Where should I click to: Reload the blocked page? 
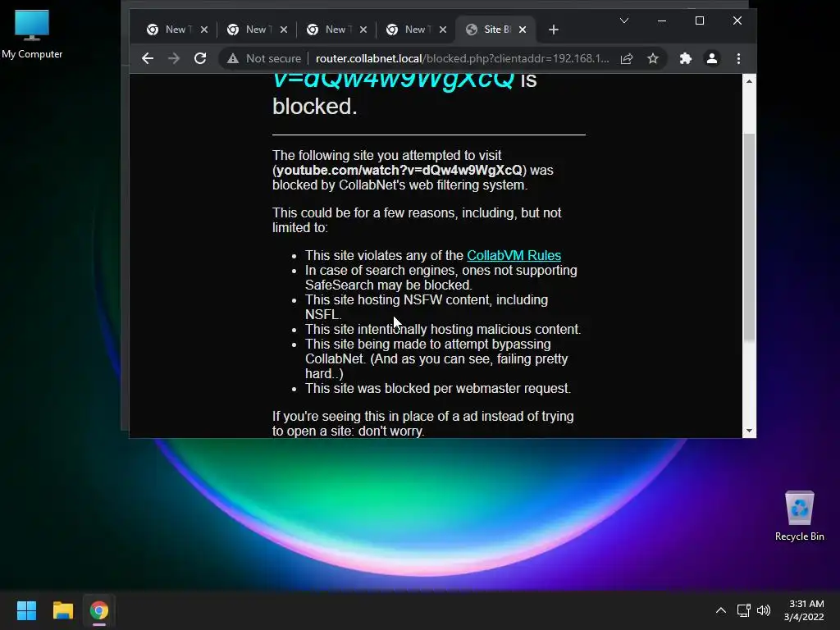coord(200,58)
